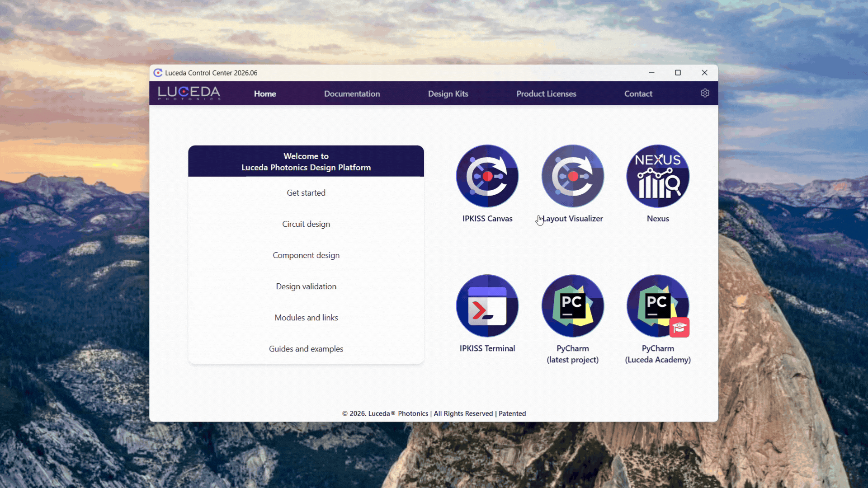Click the Nexus label text
Screen dimensions: 868x488
click(658, 219)
